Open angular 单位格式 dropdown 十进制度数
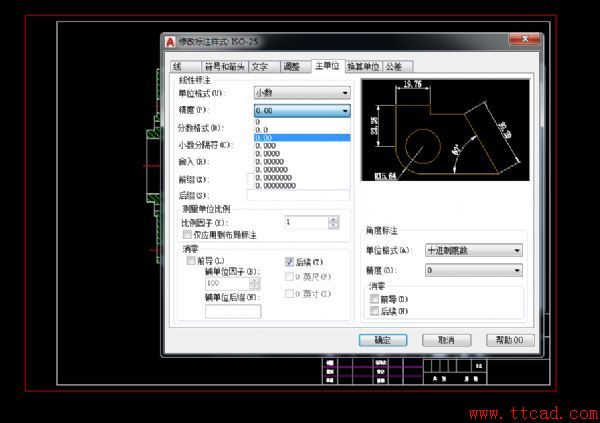Screen dimensions: 600x423 [474, 250]
